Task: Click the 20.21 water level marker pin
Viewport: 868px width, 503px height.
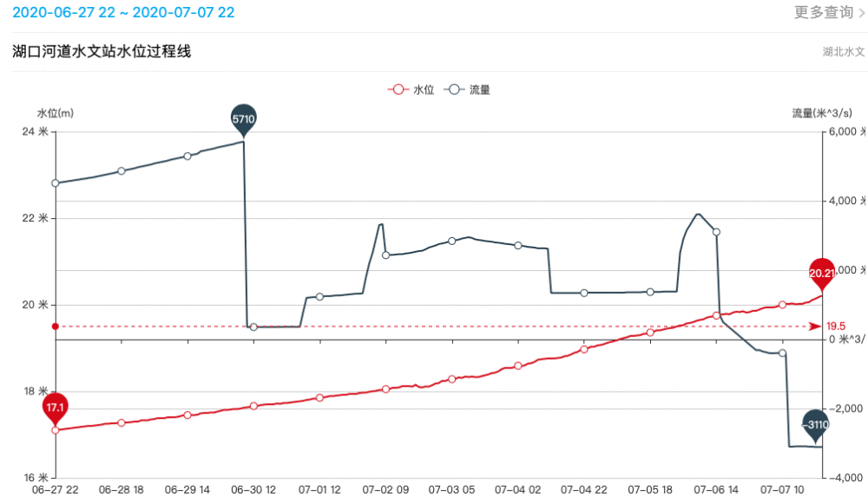Action: (x=821, y=272)
